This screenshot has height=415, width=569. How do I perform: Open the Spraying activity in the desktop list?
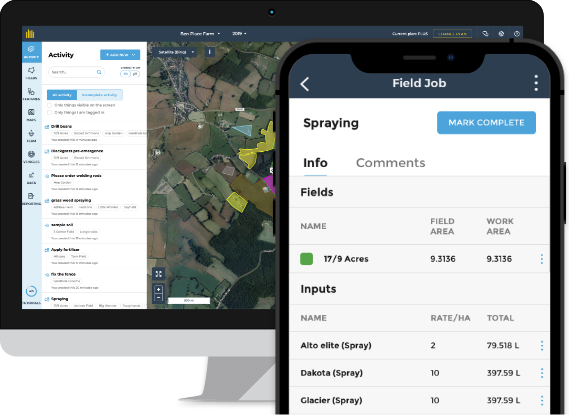pyautogui.click(x=95, y=302)
